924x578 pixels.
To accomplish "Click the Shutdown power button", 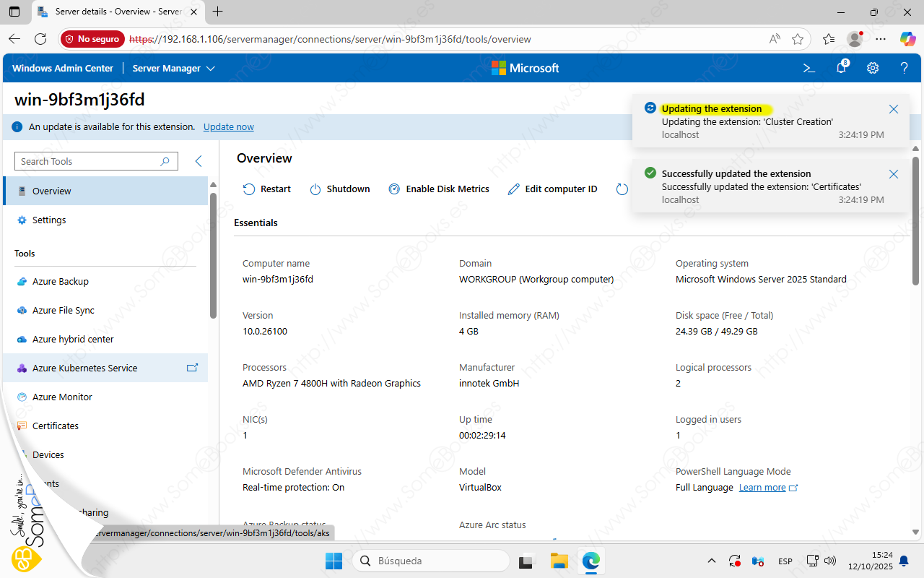I will [340, 189].
